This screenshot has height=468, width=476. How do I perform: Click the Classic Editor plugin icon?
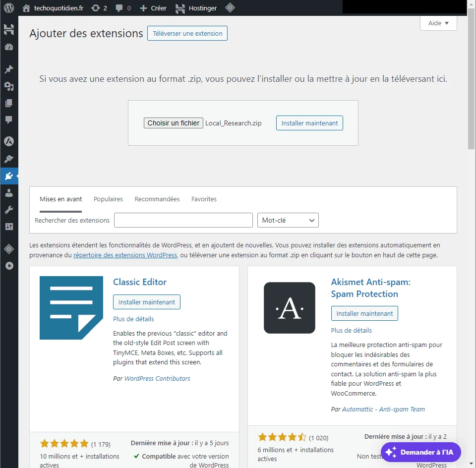tap(71, 308)
